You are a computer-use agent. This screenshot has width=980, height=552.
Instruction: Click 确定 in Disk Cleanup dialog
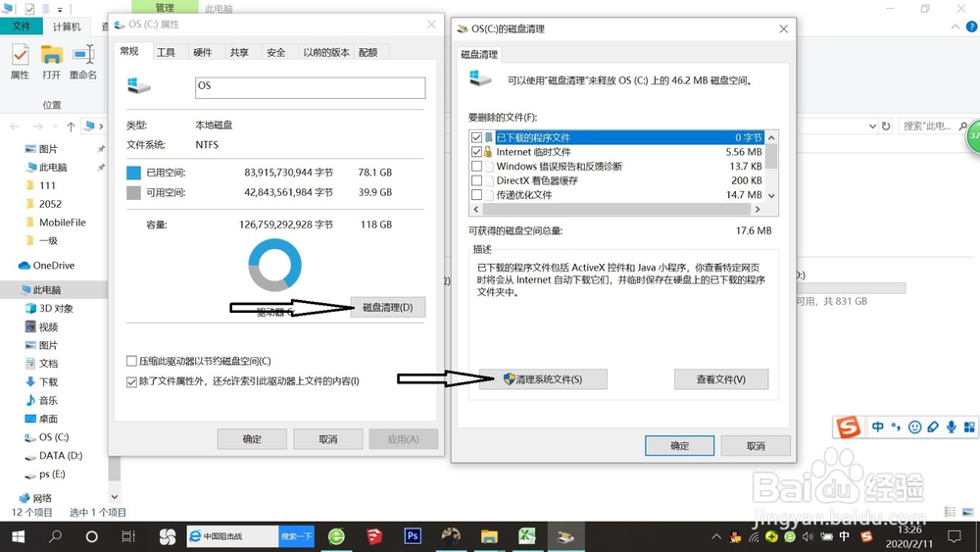(x=679, y=446)
